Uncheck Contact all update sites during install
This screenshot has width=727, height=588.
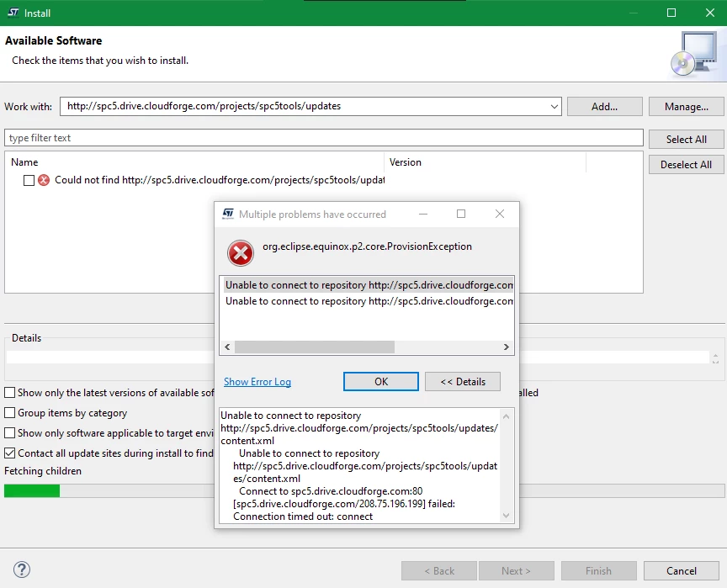pos(9,453)
